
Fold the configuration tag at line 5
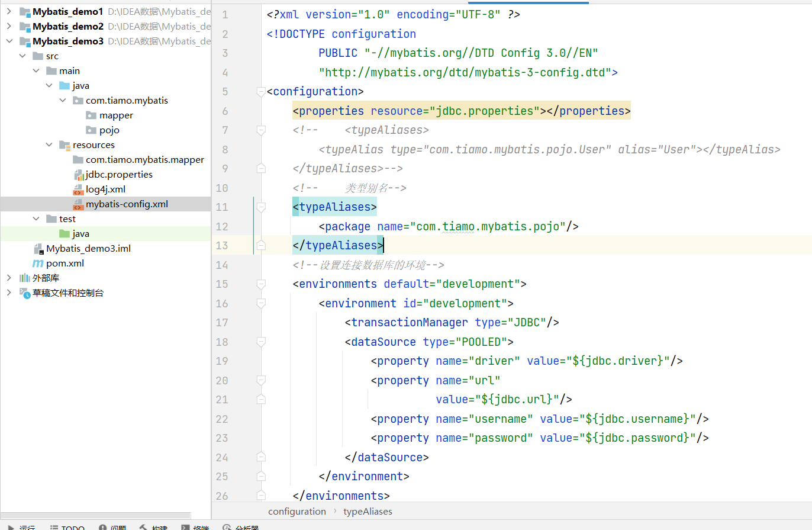pyautogui.click(x=260, y=91)
